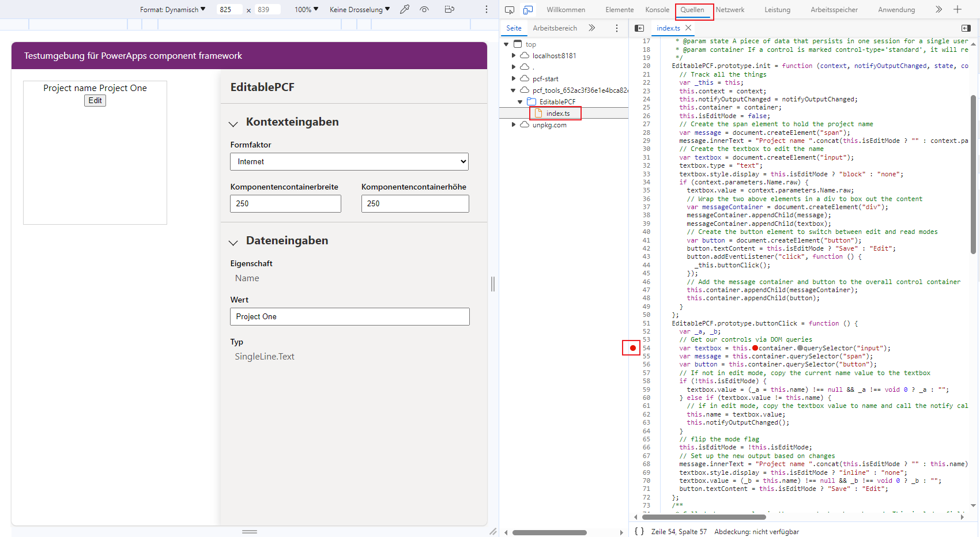Click the eyedropper icon in the top toolbar
The height and width of the screenshot is (537, 980).
[x=405, y=10]
